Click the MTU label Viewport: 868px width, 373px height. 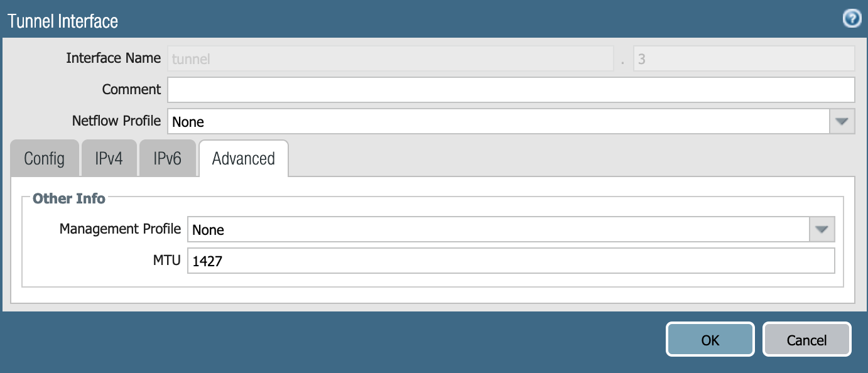click(x=168, y=260)
